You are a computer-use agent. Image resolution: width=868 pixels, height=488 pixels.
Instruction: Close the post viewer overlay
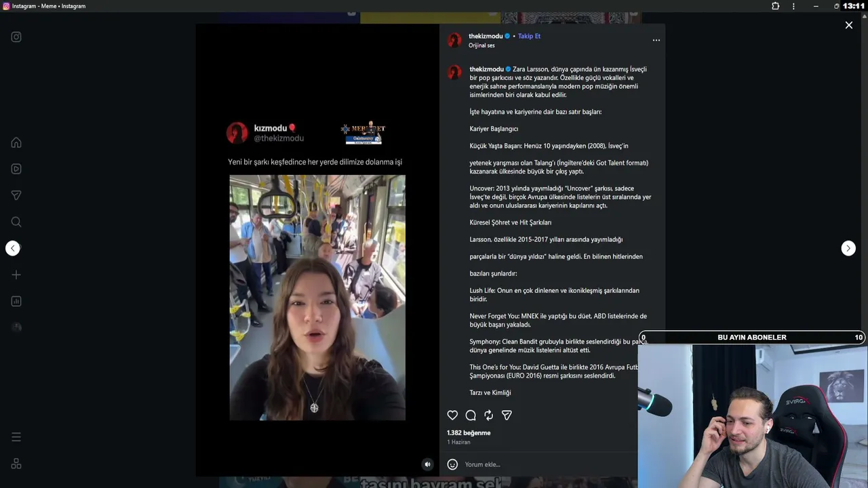[x=849, y=25]
